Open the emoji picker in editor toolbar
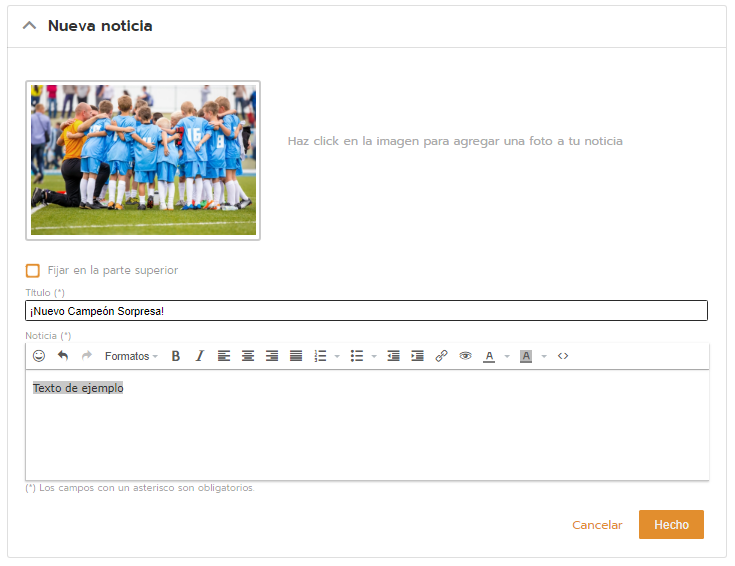 [x=39, y=356]
